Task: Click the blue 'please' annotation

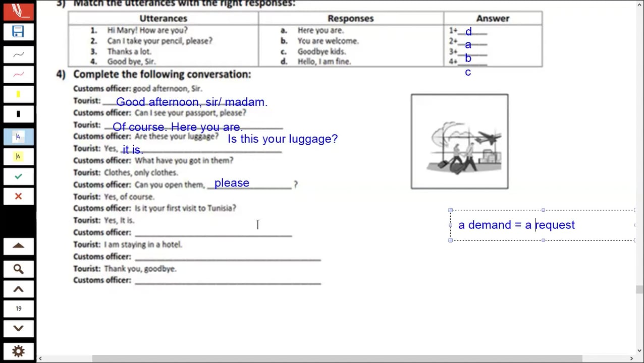Action: 232,183
